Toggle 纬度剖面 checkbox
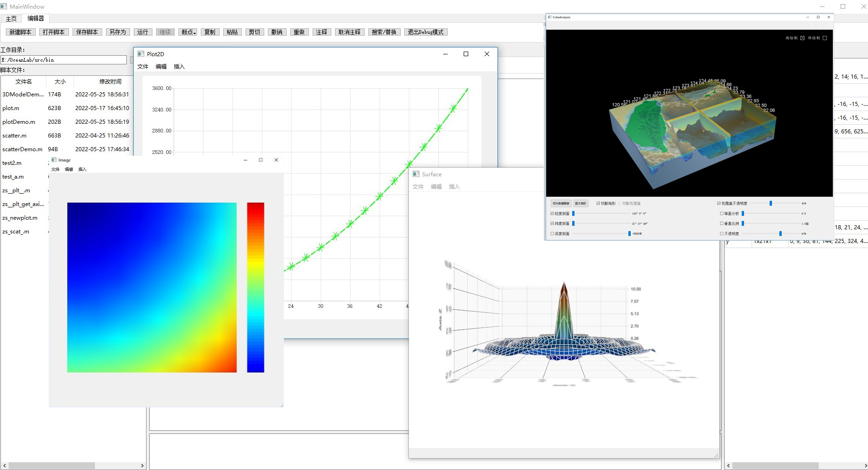The width and height of the screenshot is (868, 470). coord(552,224)
